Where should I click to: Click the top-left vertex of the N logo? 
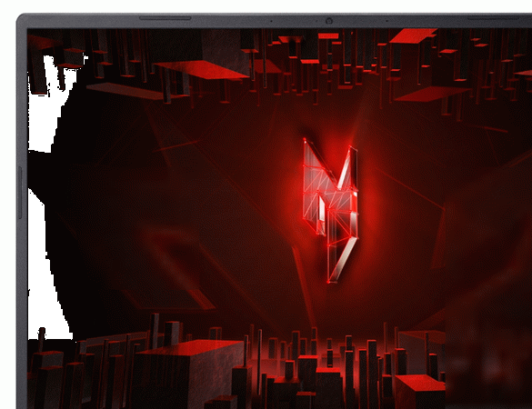point(305,139)
